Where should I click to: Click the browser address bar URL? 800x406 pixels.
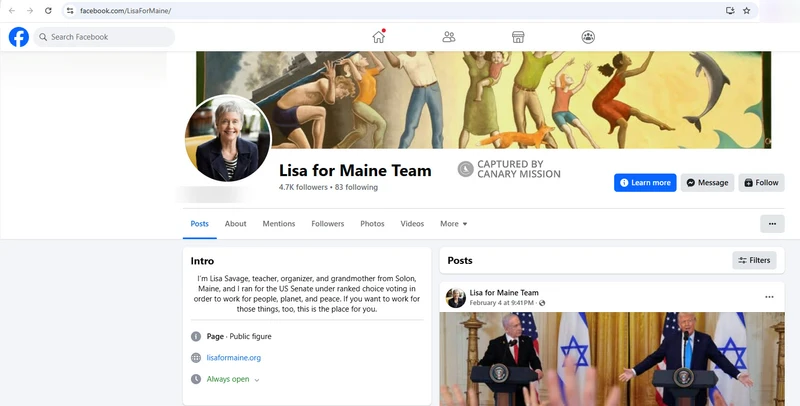tap(125, 11)
